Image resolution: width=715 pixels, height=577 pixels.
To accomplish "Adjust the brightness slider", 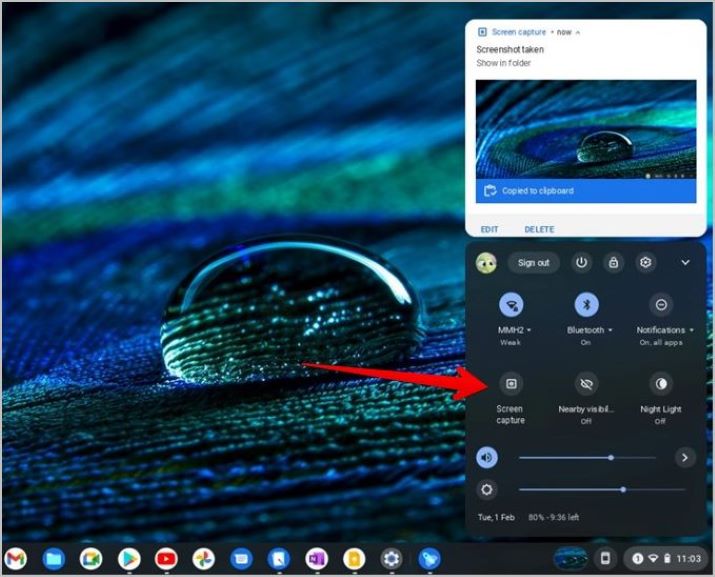I will coord(602,489).
